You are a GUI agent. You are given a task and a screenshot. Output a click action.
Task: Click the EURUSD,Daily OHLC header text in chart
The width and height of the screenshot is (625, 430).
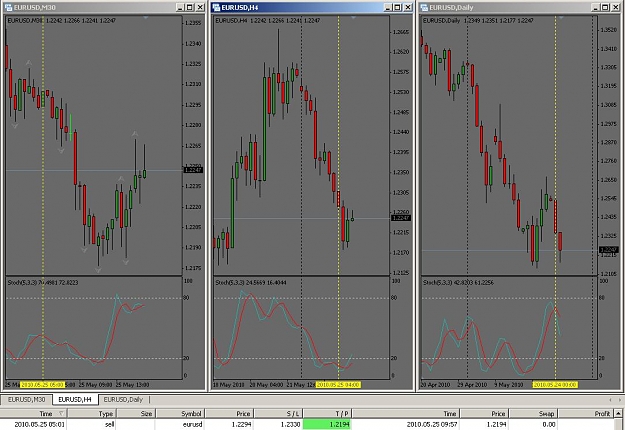coord(478,20)
